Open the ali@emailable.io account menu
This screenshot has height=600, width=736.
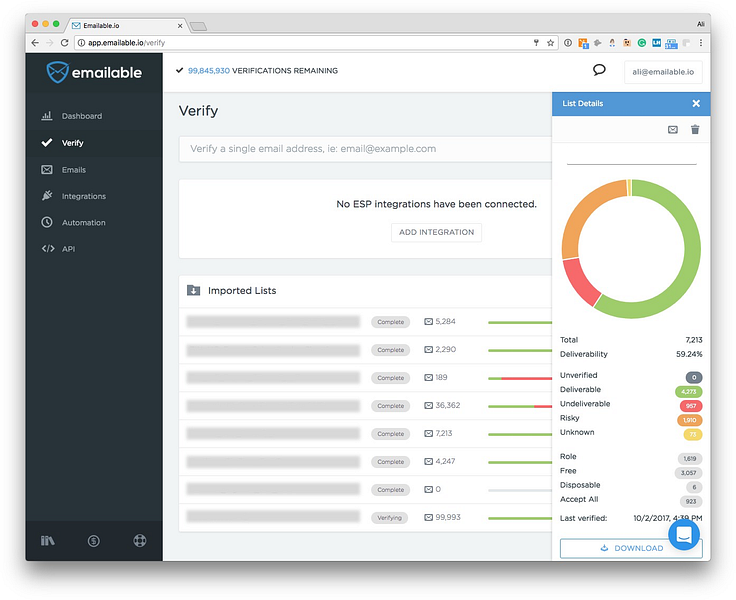663,72
